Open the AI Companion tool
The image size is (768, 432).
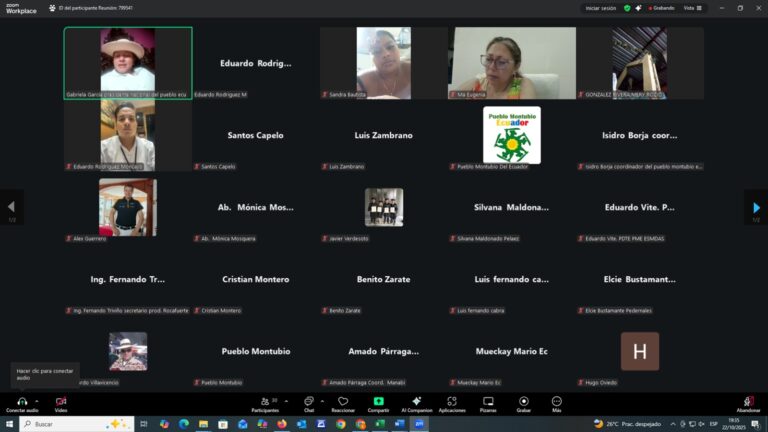point(416,401)
